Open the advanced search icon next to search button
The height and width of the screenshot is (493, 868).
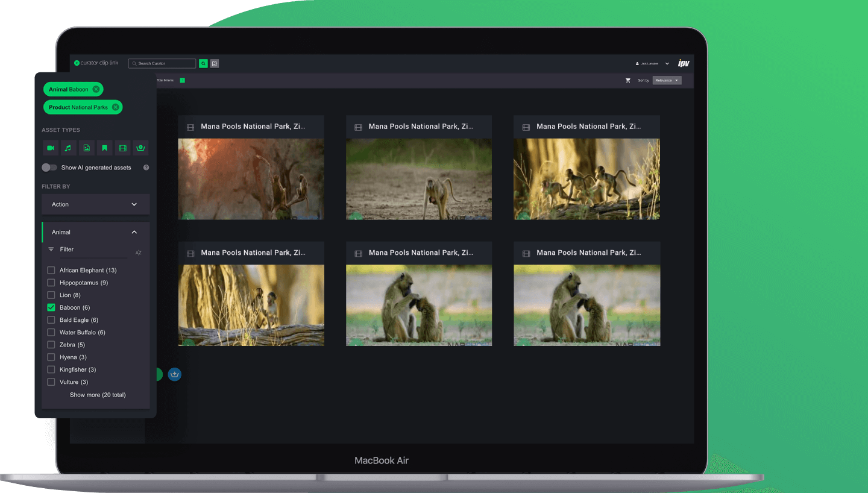coord(215,63)
